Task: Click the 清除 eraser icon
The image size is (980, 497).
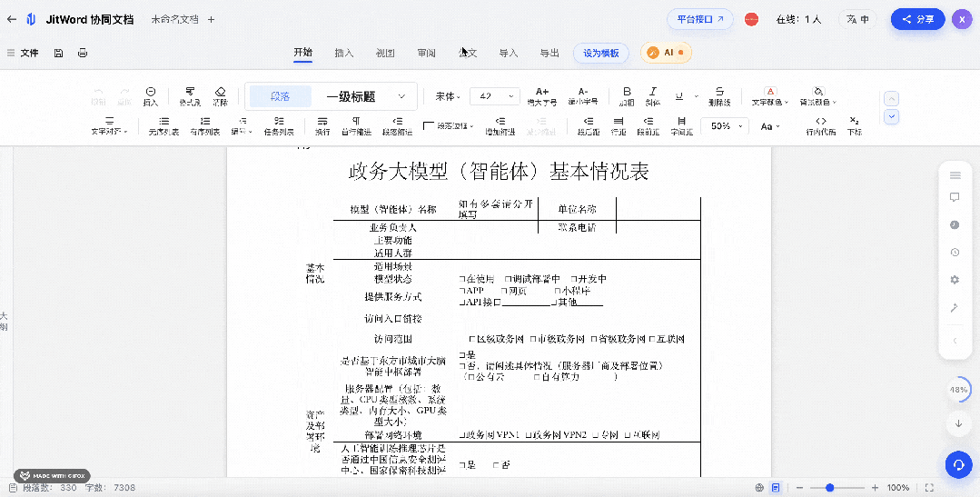Action: [220, 95]
